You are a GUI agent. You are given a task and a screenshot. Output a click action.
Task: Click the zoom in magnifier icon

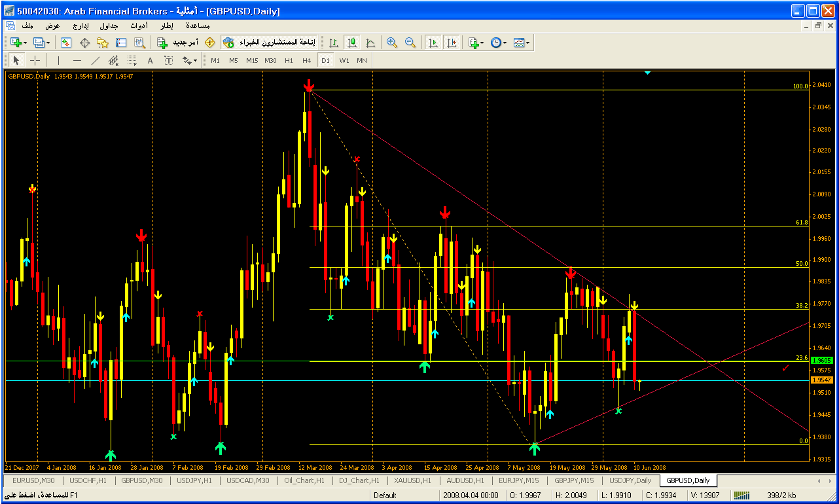click(x=392, y=43)
